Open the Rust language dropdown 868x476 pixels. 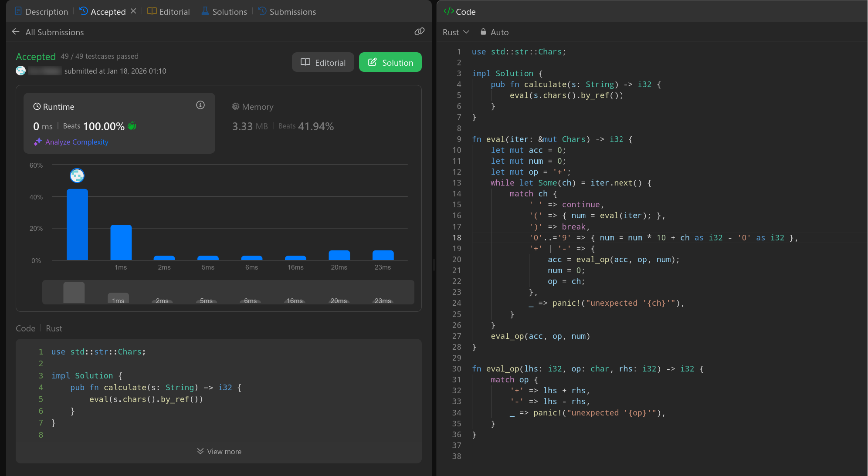click(x=456, y=32)
